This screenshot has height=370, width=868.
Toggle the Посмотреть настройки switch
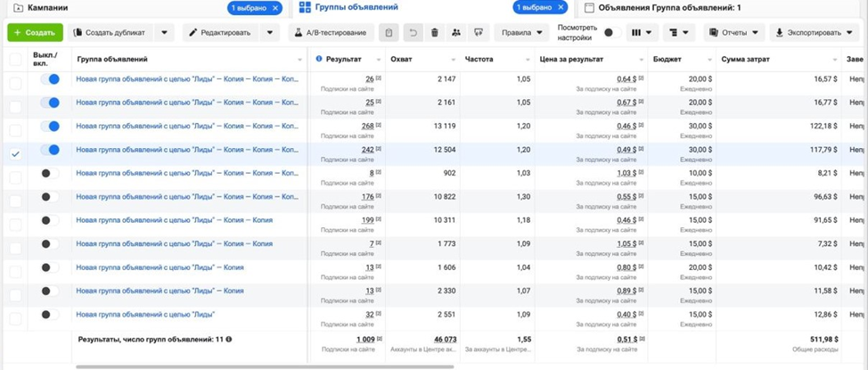tap(611, 33)
